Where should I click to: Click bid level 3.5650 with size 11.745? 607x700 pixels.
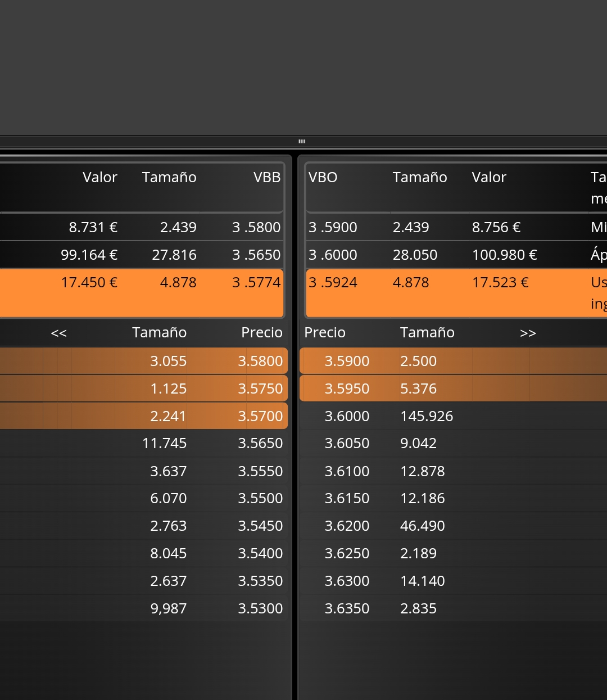144,444
